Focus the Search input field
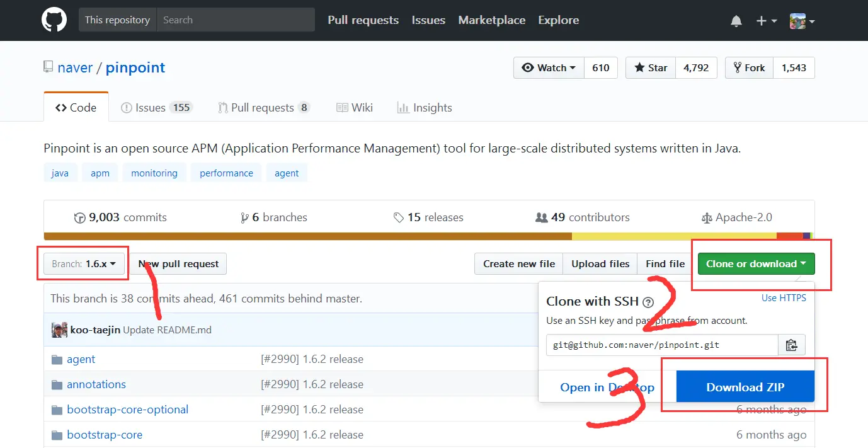 point(236,20)
